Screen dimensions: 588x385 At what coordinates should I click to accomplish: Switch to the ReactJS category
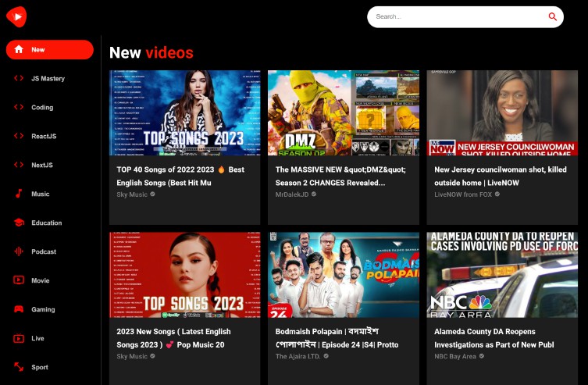point(44,136)
